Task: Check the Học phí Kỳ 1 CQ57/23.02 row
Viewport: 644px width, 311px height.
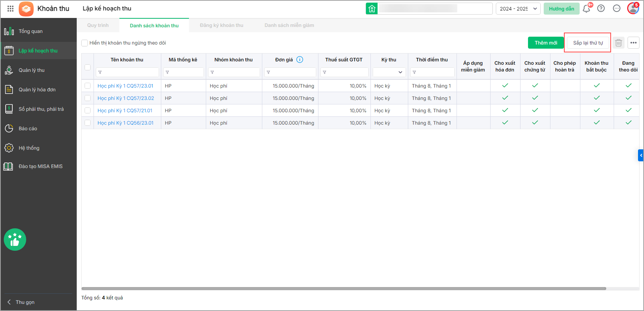Action: pyautogui.click(x=88, y=98)
